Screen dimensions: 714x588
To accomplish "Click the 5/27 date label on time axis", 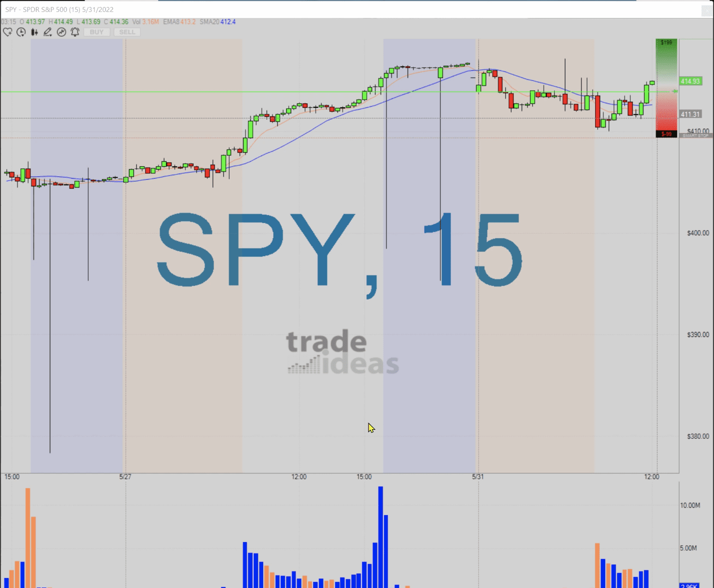I will pos(125,477).
